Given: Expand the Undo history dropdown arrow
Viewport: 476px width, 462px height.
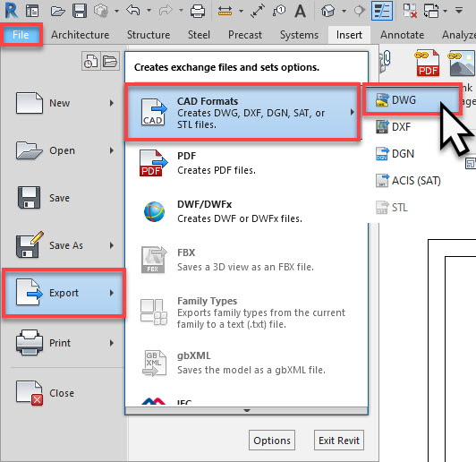Looking at the screenshot, I should [149, 11].
